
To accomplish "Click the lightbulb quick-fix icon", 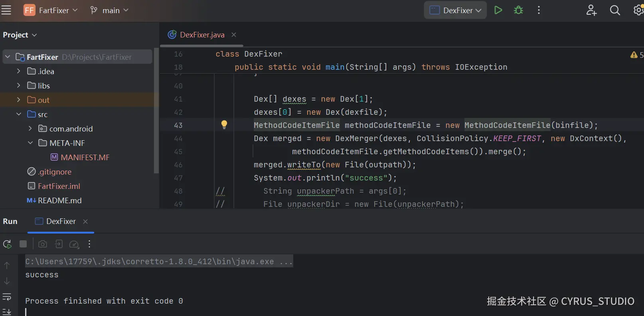I will pyautogui.click(x=224, y=125).
